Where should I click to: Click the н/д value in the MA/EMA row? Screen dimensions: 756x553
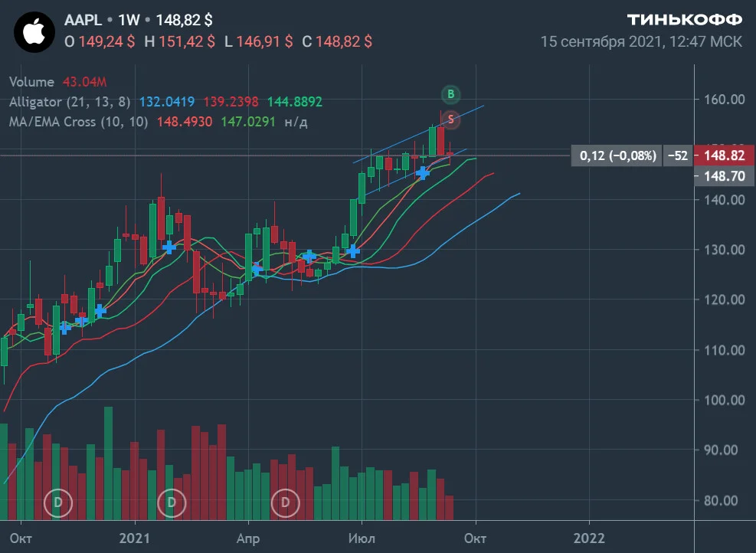pyautogui.click(x=296, y=122)
